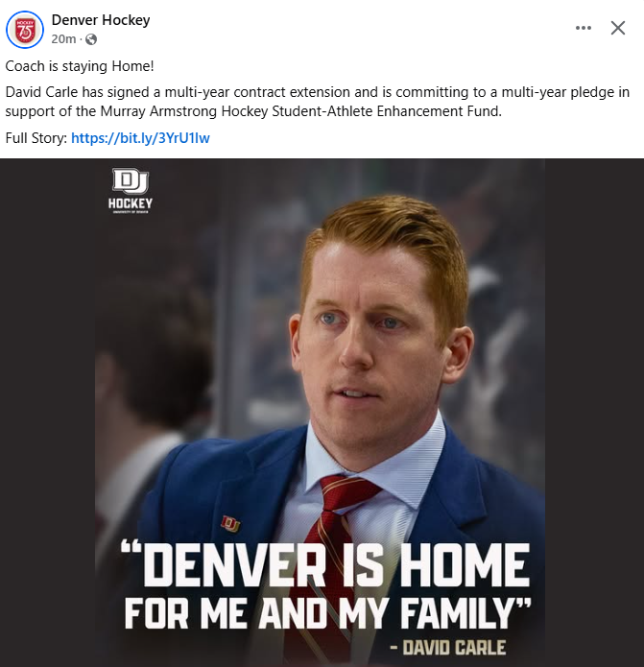Open the Denver Hockey 75 profile picture
Screen dimensions: 644x667
(x=25, y=30)
